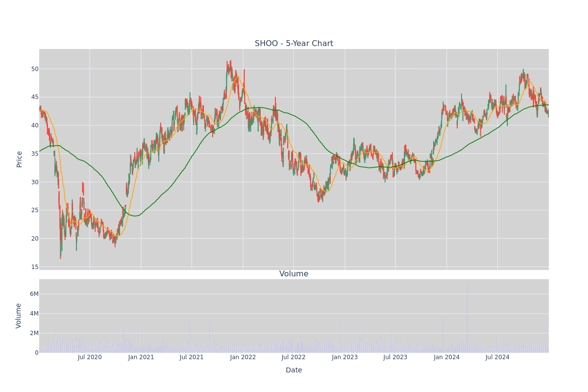The height and width of the screenshot is (392, 588).
Task: Click the price tick label 20
Action: click(35, 239)
